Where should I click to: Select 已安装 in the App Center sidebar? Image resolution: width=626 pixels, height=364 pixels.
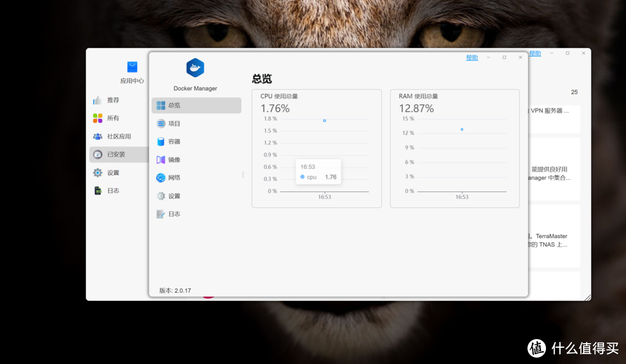click(98, 155)
